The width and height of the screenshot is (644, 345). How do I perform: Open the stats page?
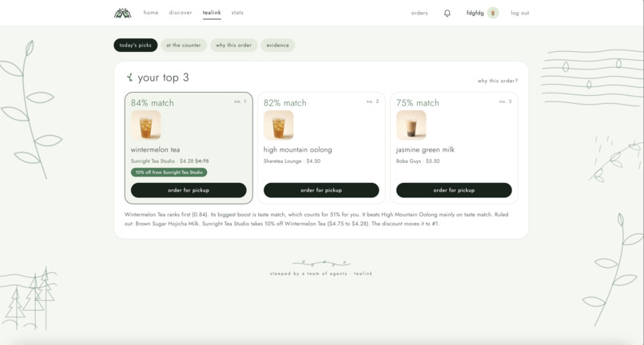237,13
